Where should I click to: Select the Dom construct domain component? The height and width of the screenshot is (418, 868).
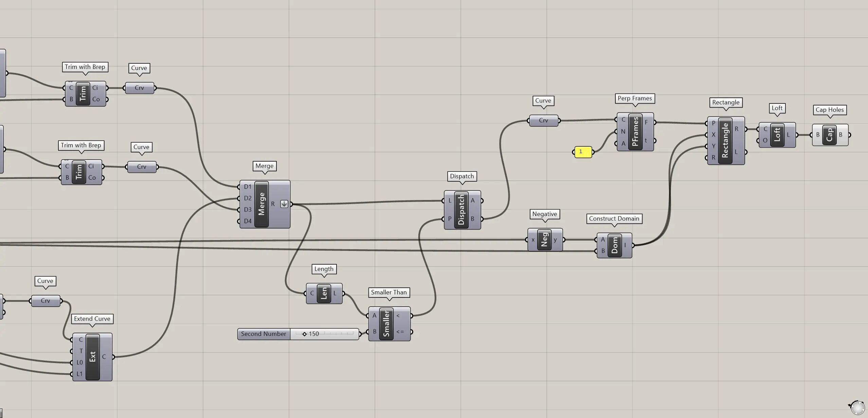pyautogui.click(x=614, y=245)
